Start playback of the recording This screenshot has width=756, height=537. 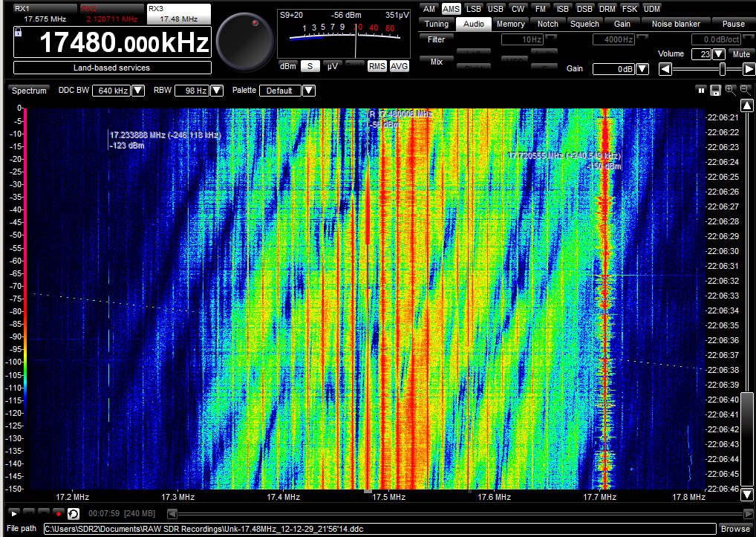click(x=14, y=513)
